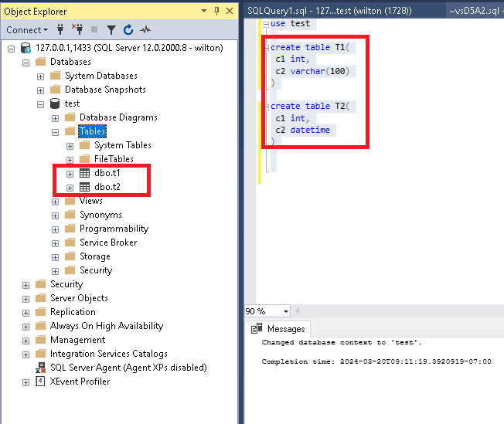Click the 'c2 datetime' code line
Image resolution: width=504 pixels, height=424 pixels.
click(x=302, y=130)
